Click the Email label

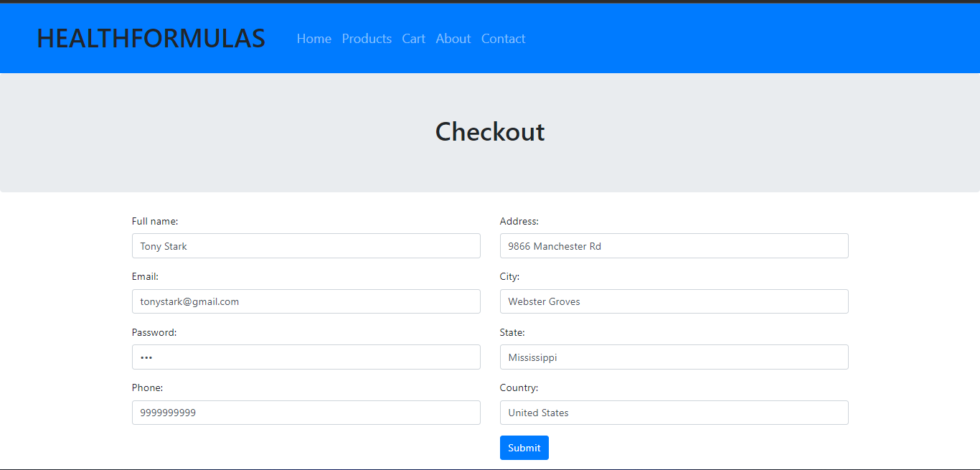(x=145, y=276)
